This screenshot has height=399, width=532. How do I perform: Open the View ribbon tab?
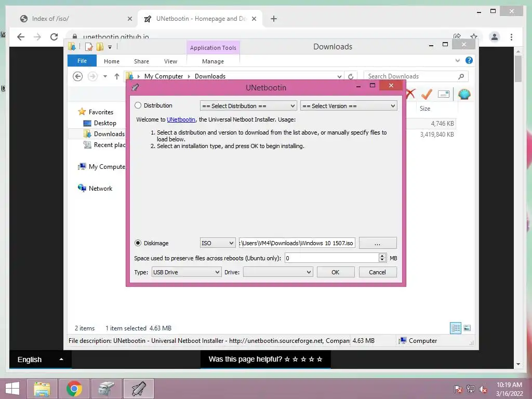click(x=170, y=61)
